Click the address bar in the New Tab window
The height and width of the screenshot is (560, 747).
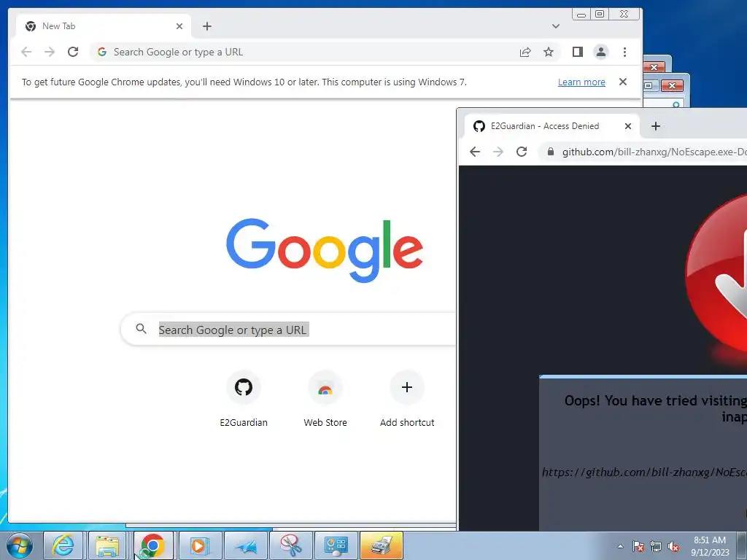[x=305, y=52]
